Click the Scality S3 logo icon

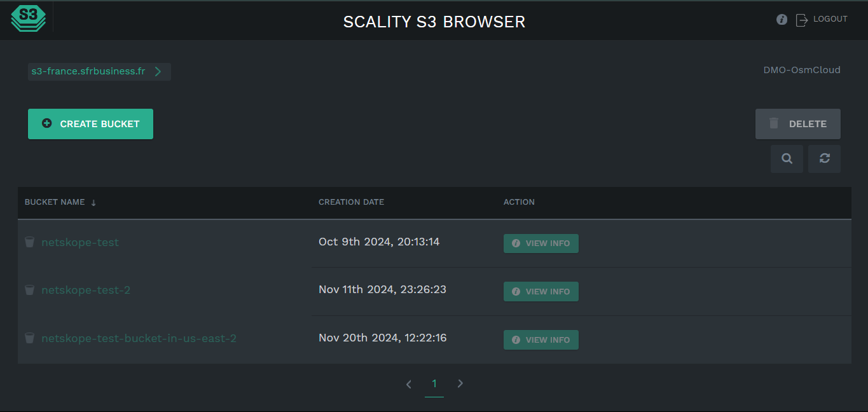(x=29, y=18)
